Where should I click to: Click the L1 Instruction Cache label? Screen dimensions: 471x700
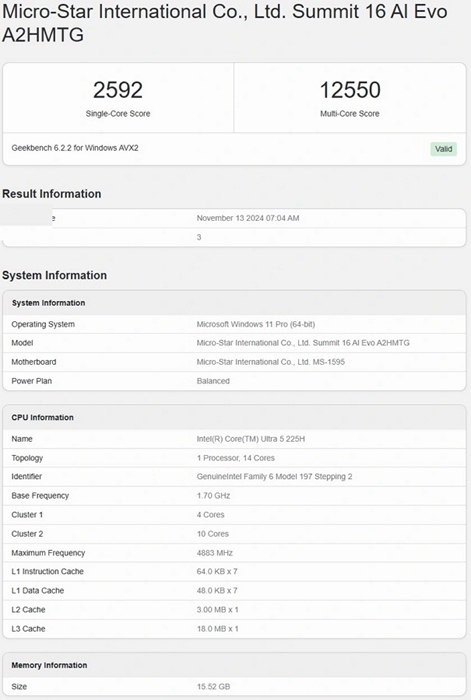48,571
